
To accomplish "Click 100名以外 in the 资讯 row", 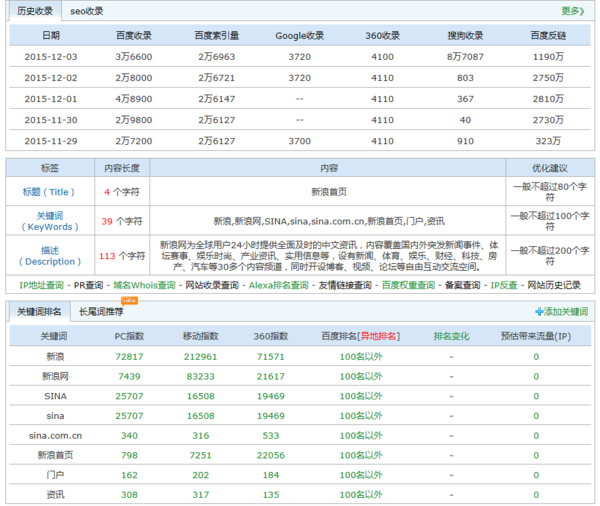I will [x=361, y=495].
